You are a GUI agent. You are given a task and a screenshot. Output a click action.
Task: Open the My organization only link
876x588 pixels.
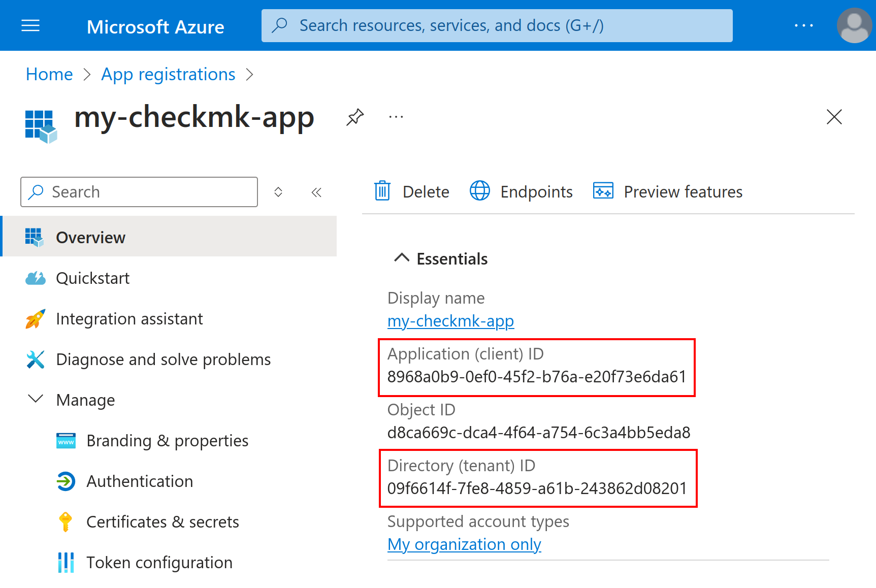464,544
